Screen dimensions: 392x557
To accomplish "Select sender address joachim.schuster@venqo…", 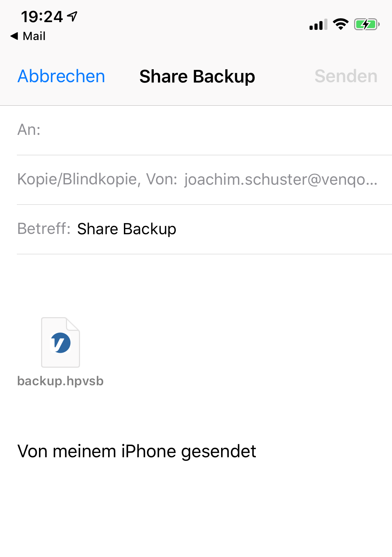I will (x=281, y=179).
